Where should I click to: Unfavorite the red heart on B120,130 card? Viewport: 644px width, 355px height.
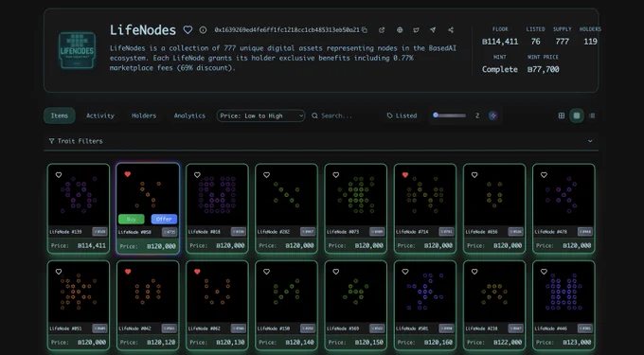coord(197,272)
